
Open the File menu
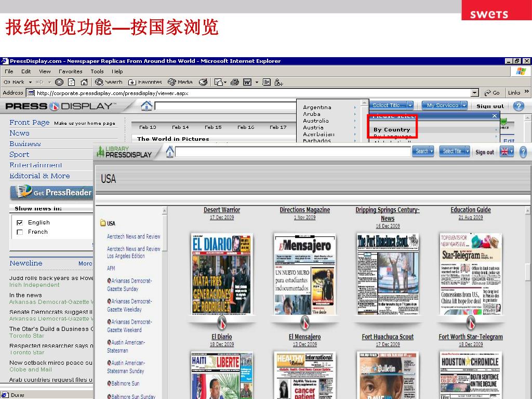pos(9,71)
